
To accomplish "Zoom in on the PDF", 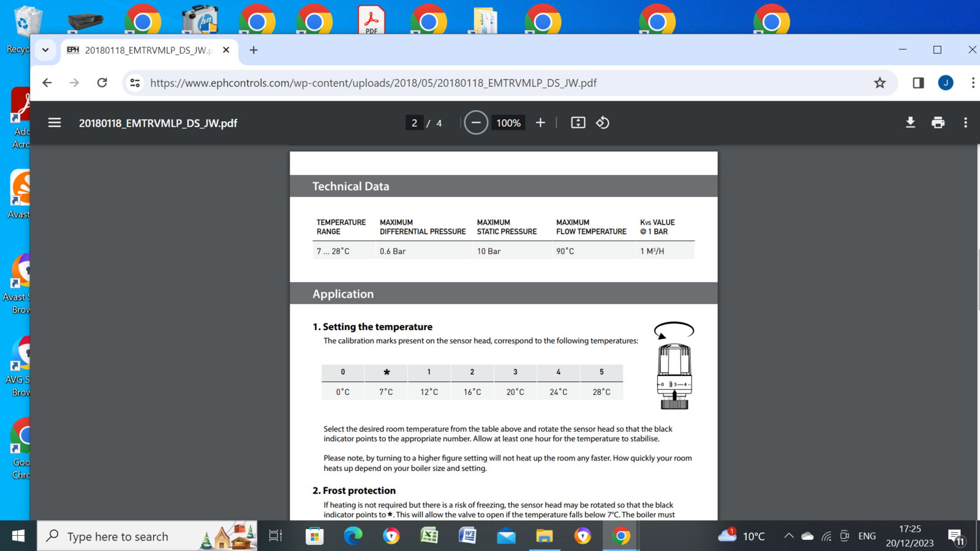I will click(540, 122).
